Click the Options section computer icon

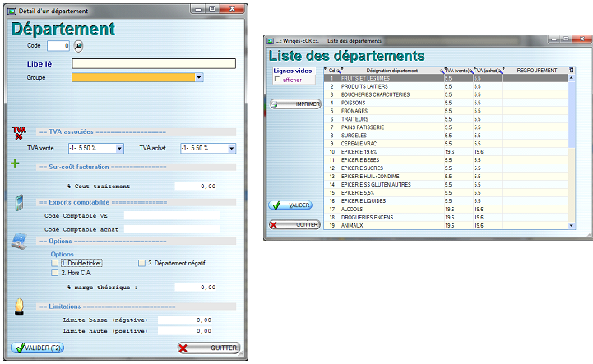tap(18, 240)
